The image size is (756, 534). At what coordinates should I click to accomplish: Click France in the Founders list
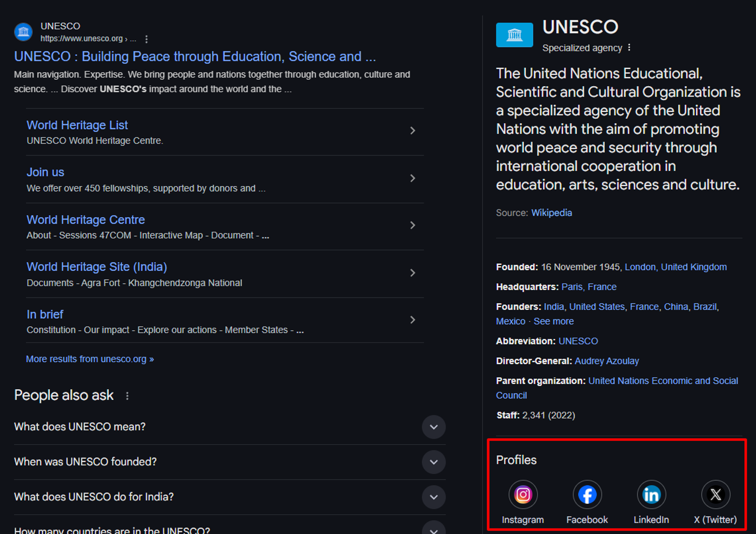click(644, 307)
